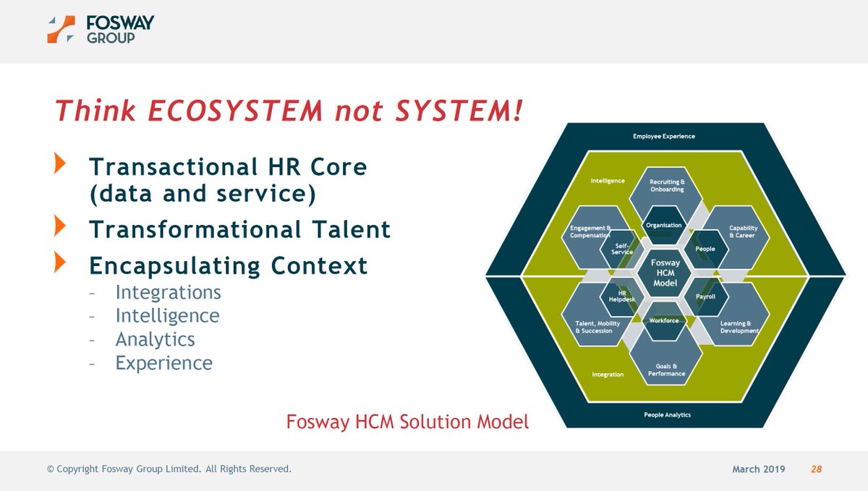Click the Fosway Group logo mark
The height and width of the screenshot is (491, 868).
pyautogui.click(x=61, y=30)
